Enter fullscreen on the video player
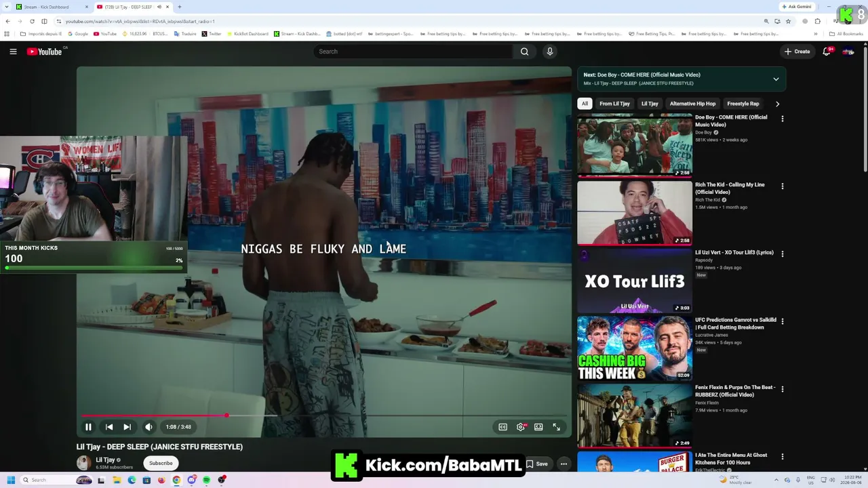This screenshot has height=488, width=868. [556, 427]
